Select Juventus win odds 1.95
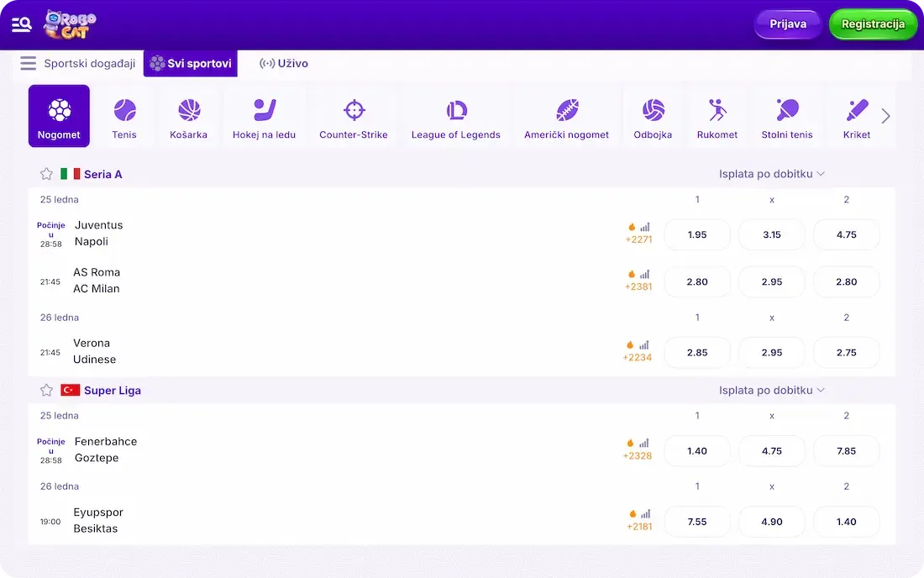This screenshot has height=578, width=924. (697, 235)
